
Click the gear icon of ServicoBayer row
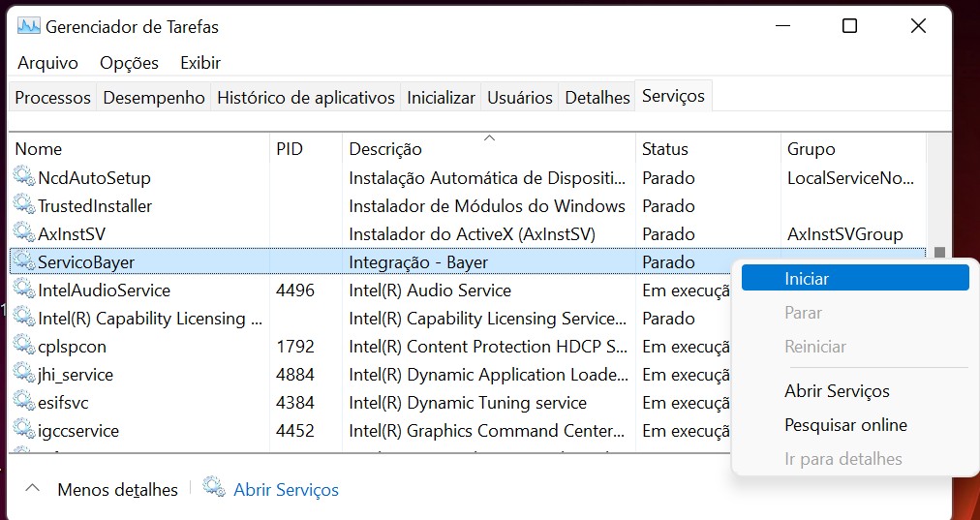(x=24, y=261)
